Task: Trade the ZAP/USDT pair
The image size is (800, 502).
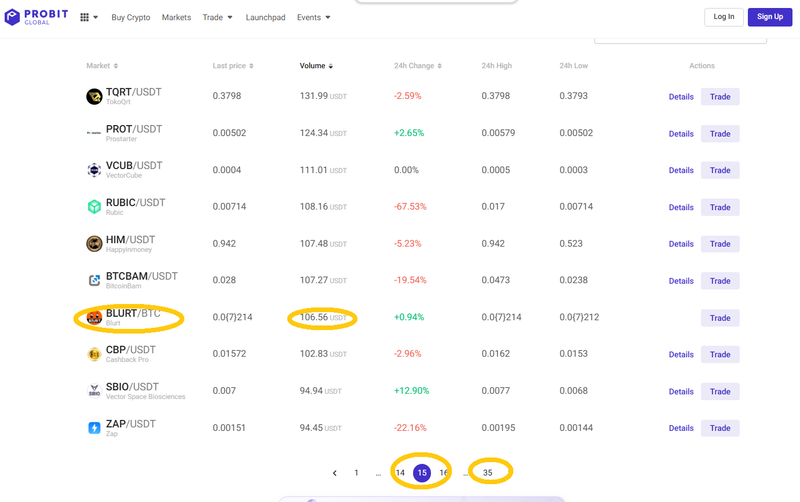Action: pos(720,428)
